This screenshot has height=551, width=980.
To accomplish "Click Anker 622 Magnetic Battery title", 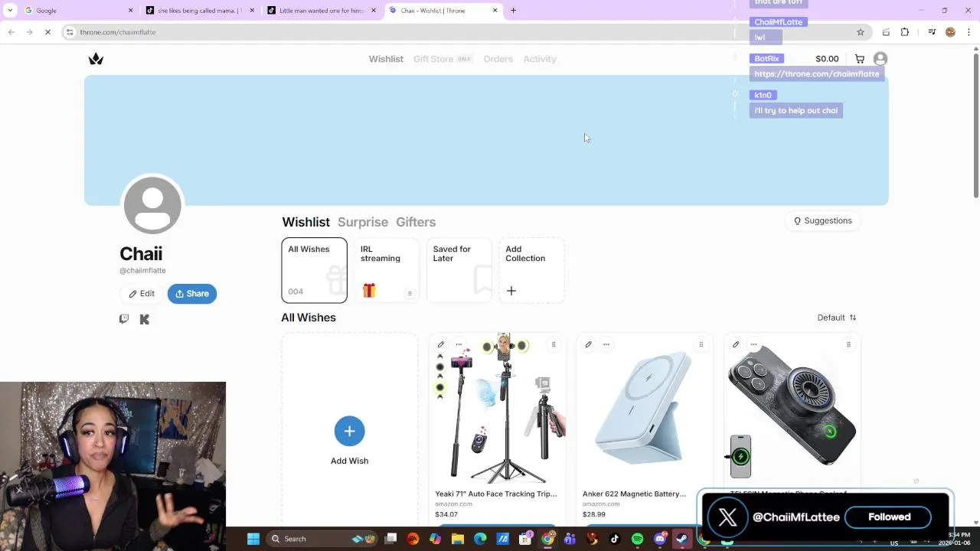I will [x=634, y=494].
